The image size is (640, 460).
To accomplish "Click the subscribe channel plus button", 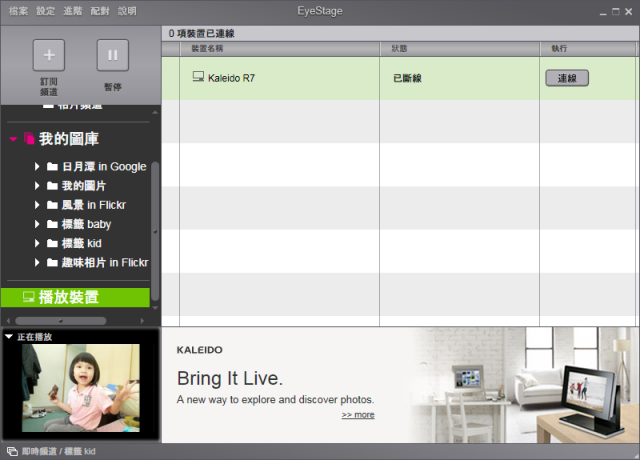I will tap(49, 55).
